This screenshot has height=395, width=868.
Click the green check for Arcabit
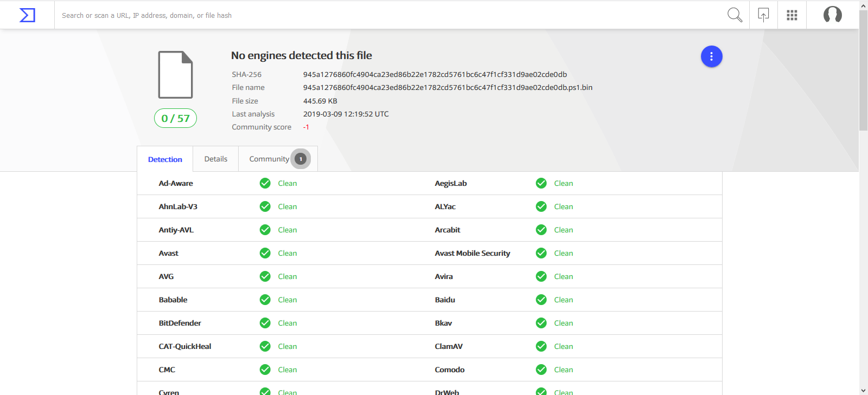coord(541,230)
